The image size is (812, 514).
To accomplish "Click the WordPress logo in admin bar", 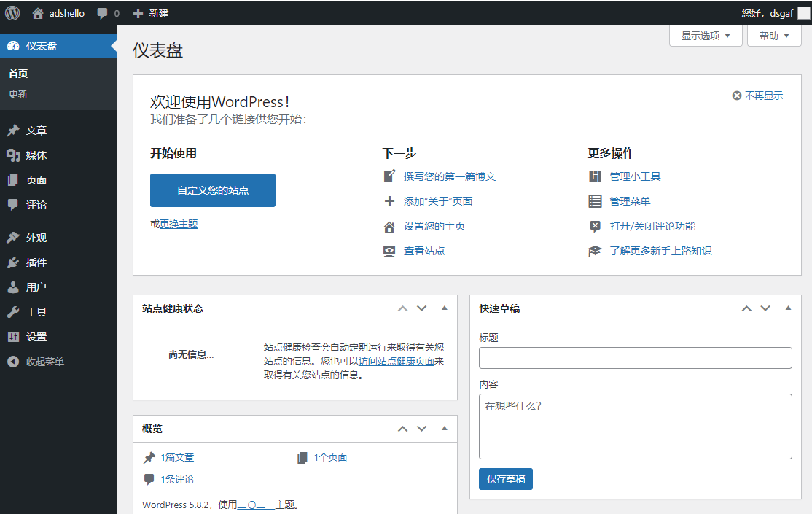I will tap(12, 13).
